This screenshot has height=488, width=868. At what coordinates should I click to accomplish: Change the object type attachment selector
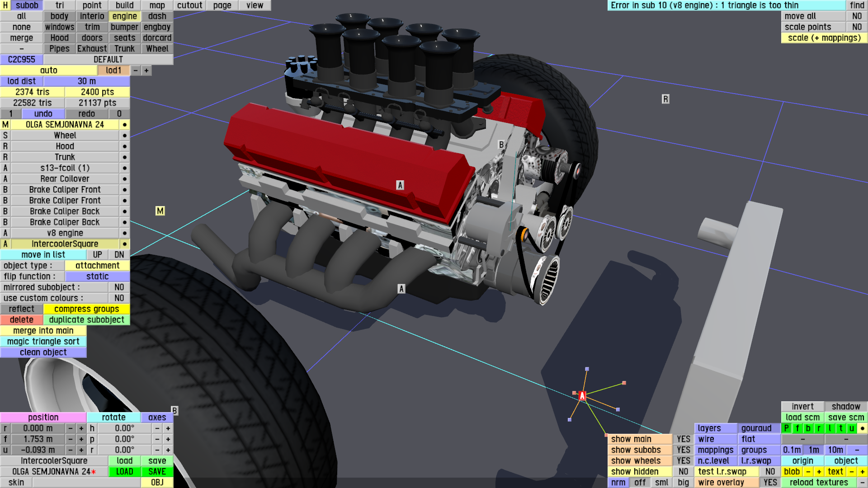pos(97,266)
